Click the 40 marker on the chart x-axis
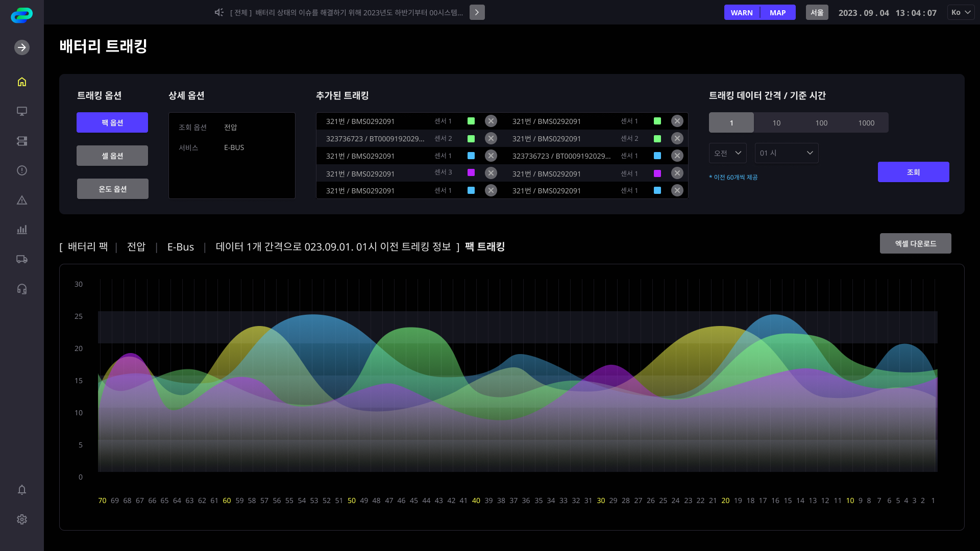Viewport: 980px width, 551px height. point(476,500)
